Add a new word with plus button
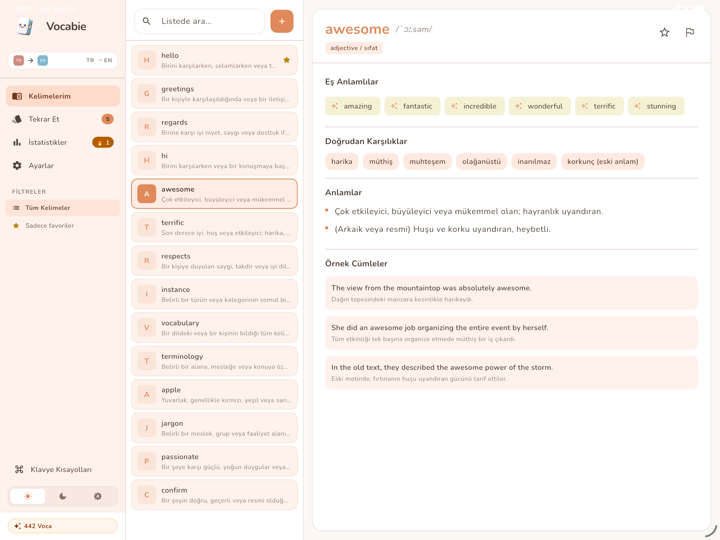Viewport: 720px width, 540px height. pyautogui.click(x=282, y=21)
